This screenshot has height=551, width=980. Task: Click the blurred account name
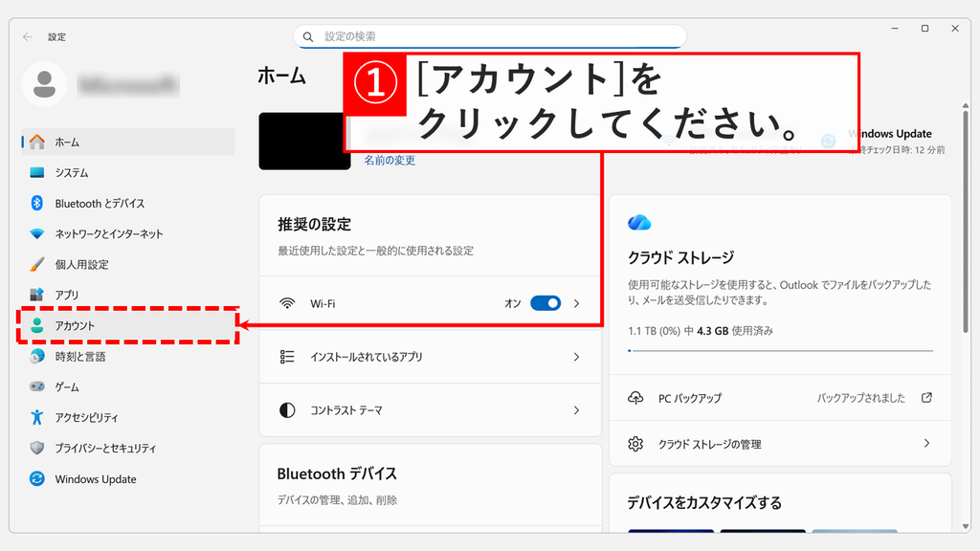(128, 85)
